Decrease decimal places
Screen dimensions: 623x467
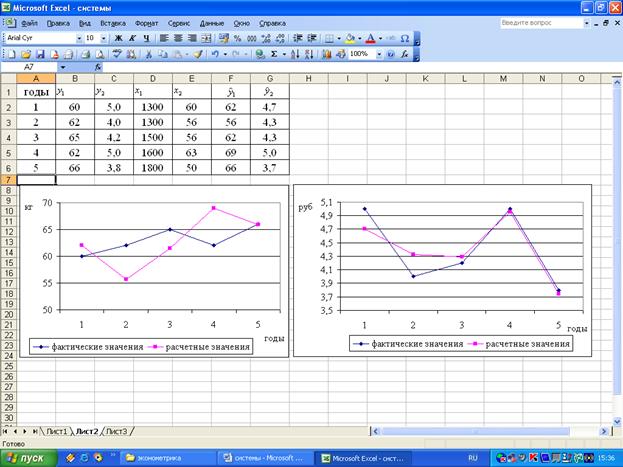[280, 38]
